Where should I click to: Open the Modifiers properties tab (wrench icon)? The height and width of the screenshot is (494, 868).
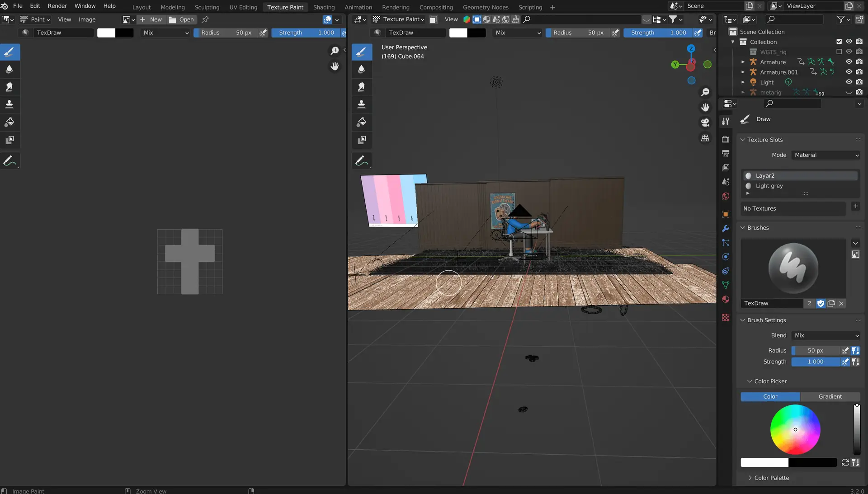click(726, 228)
